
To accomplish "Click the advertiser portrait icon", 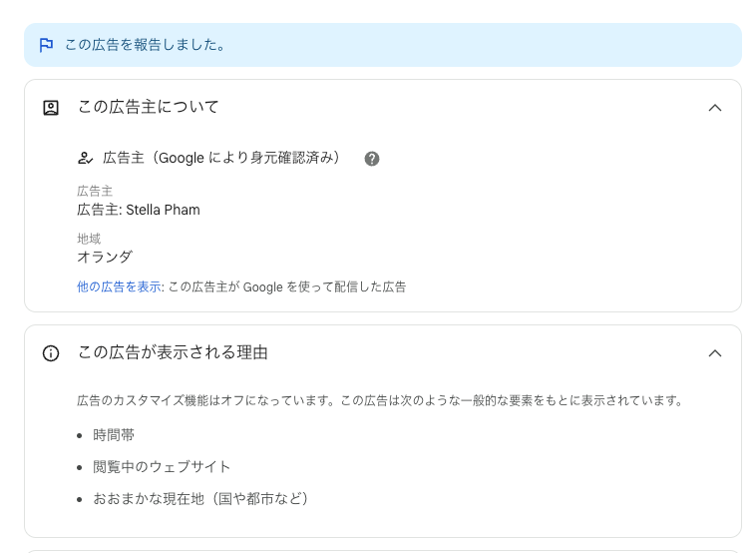I will tap(51, 108).
